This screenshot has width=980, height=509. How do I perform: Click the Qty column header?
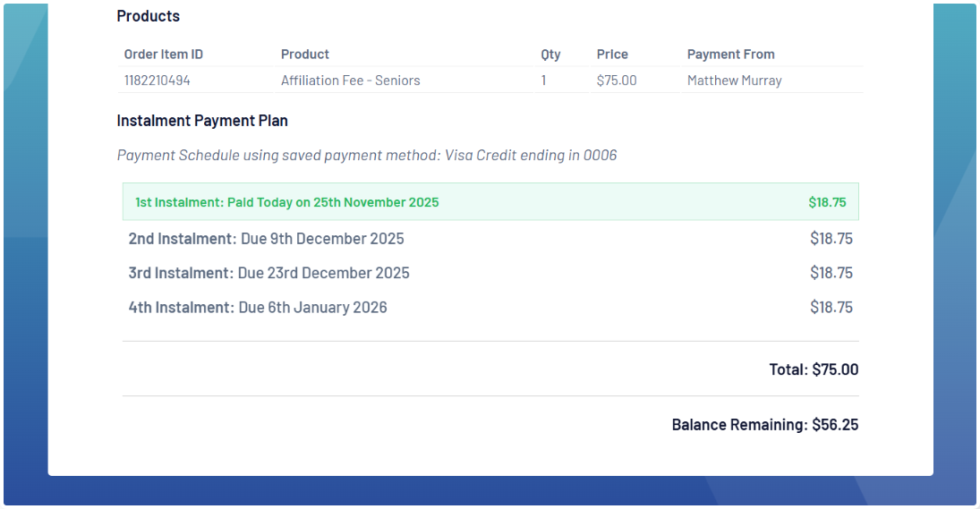tap(550, 55)
